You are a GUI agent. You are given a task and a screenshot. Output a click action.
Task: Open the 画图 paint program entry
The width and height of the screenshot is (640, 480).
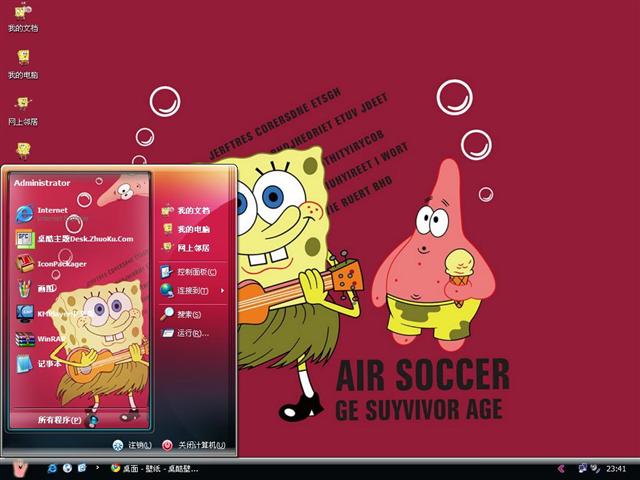tap(36, 289)
